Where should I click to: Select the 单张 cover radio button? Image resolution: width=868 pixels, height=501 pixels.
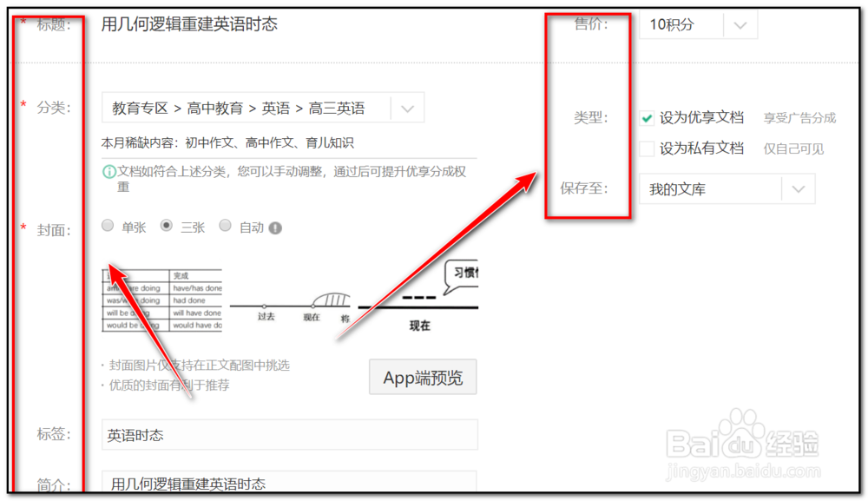(108, 225)
